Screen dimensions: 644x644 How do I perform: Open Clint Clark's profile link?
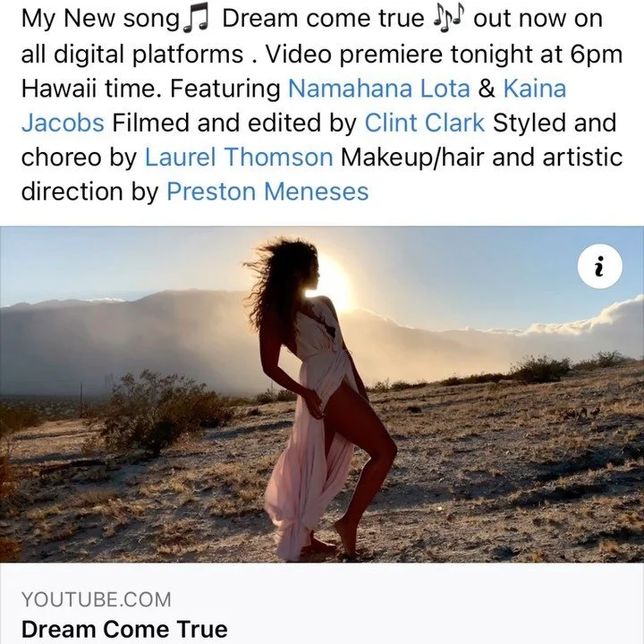click(x=425, y=123)
